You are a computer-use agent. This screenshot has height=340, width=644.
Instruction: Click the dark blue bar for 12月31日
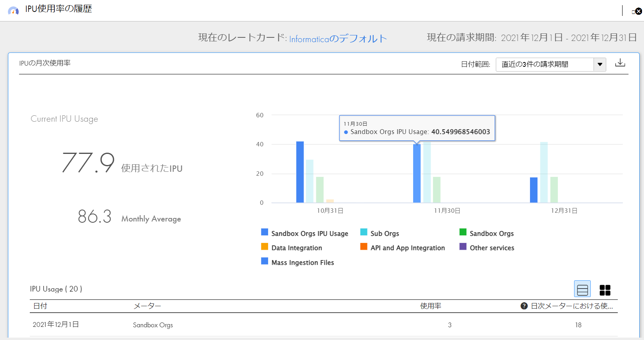[x=534, y=190]
